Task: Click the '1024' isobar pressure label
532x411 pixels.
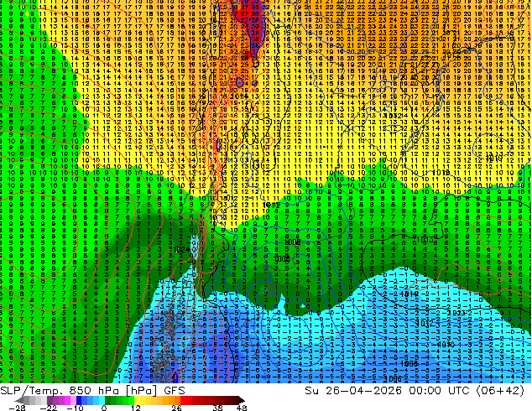Action: pyautogui.click(x=180, y=249)
